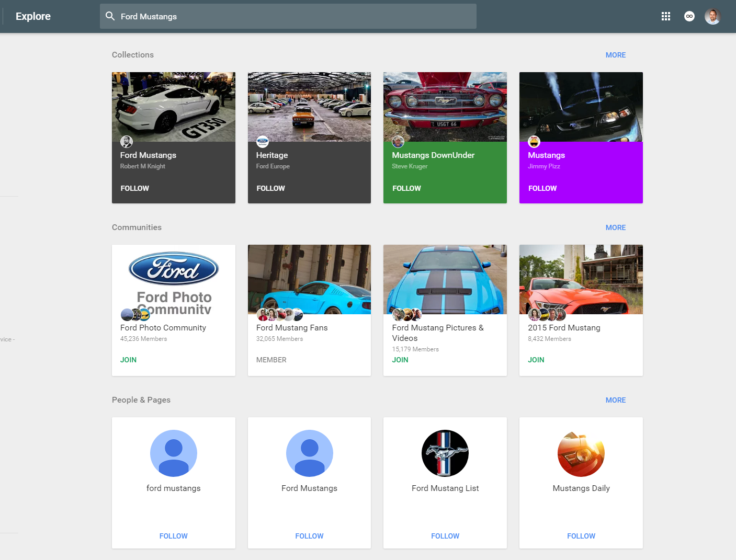
Task: Click the Ford Mustangs search field
Action: [293, 16]
